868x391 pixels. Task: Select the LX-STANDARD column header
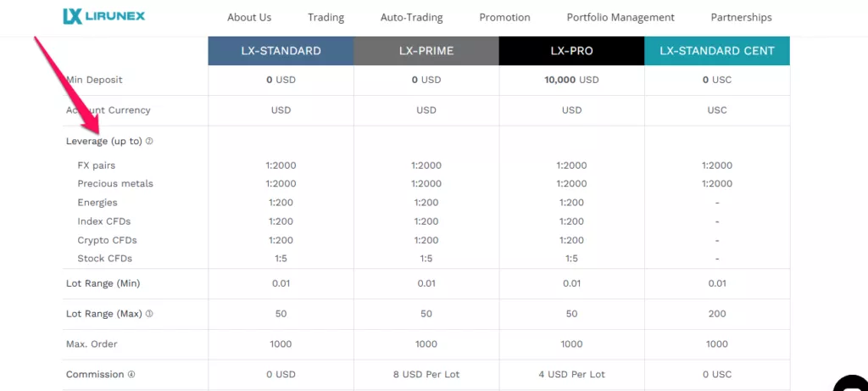pos(281,51)
